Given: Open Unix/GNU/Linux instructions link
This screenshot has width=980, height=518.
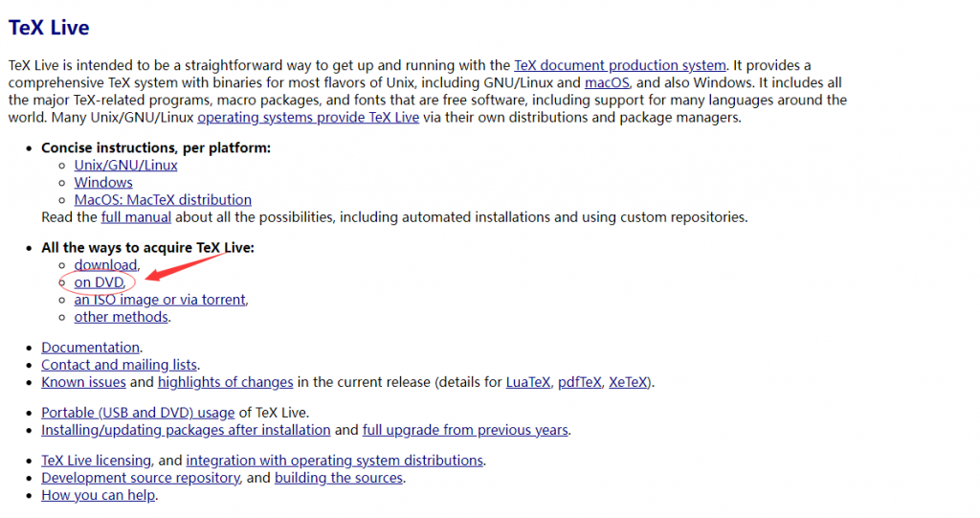Looking at the screenshot, I should (125, 165).
